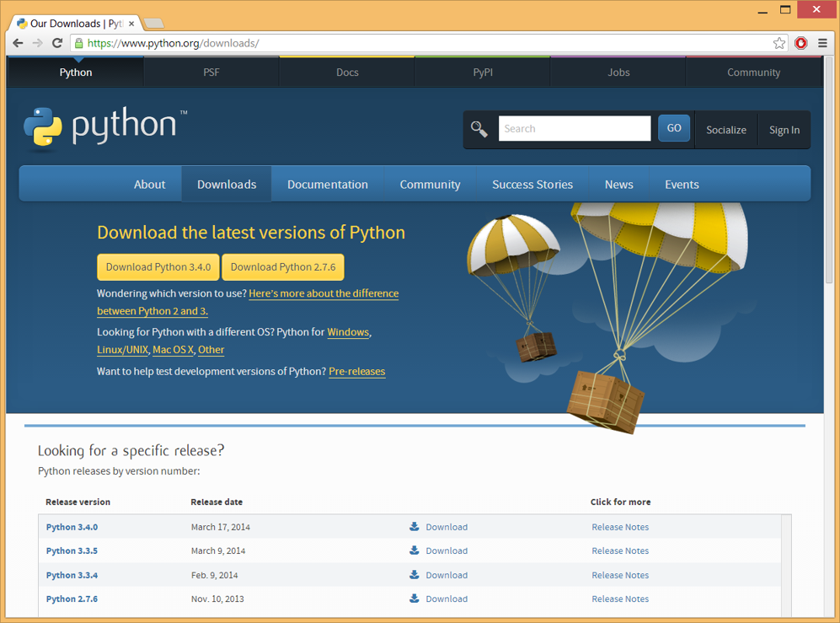Click the red extension icon in toolbar
Screen dimensions: 840x623
click(801, 44)
